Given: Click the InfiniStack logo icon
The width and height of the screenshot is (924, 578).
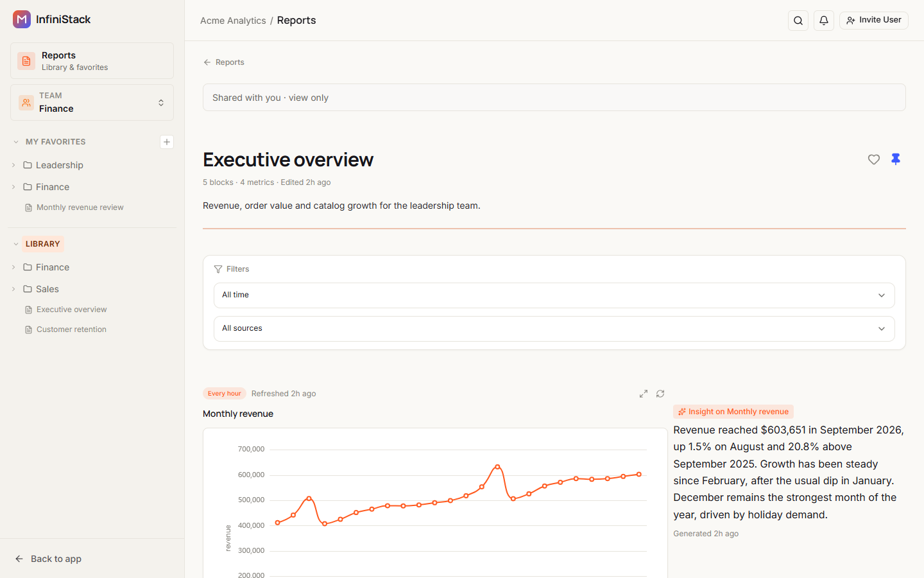Looking at the screenshot, I should 22,19.
